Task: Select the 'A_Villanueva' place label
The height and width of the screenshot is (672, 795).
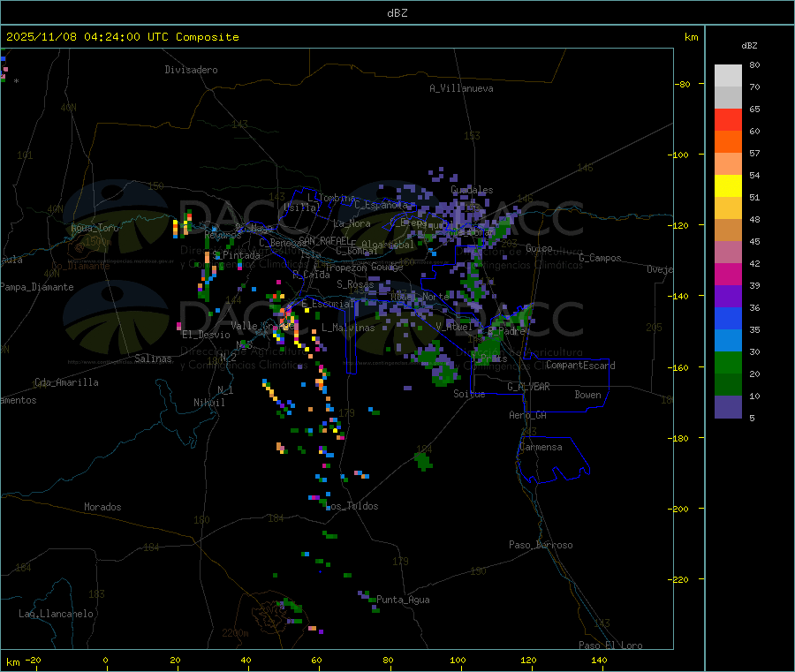Action: (461, 88)
